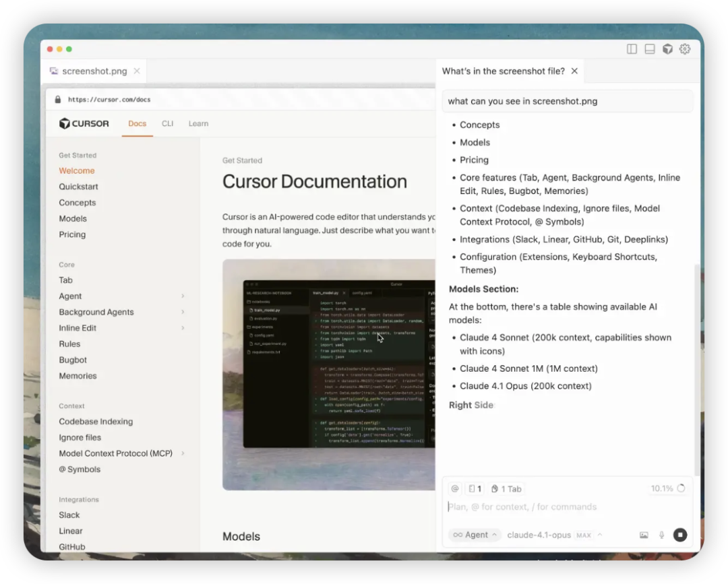Click the file count chip showing 1

[475, 488]
